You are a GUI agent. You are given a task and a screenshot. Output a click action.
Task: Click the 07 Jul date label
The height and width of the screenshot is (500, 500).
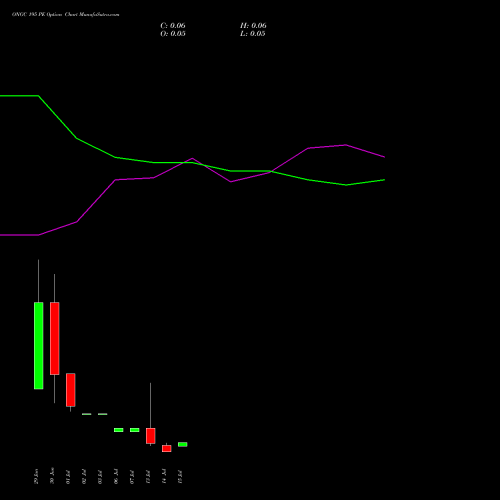pos(132,477)
